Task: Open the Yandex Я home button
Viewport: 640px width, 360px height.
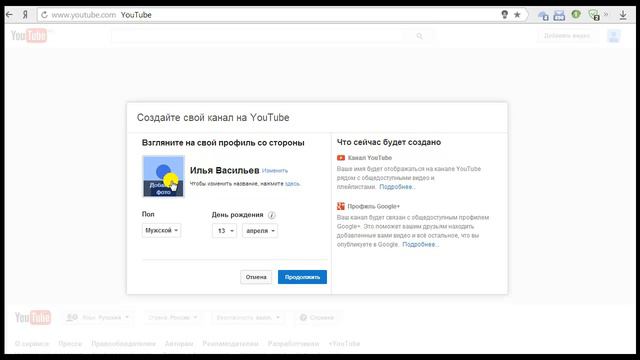Action: tap(25, 15)
